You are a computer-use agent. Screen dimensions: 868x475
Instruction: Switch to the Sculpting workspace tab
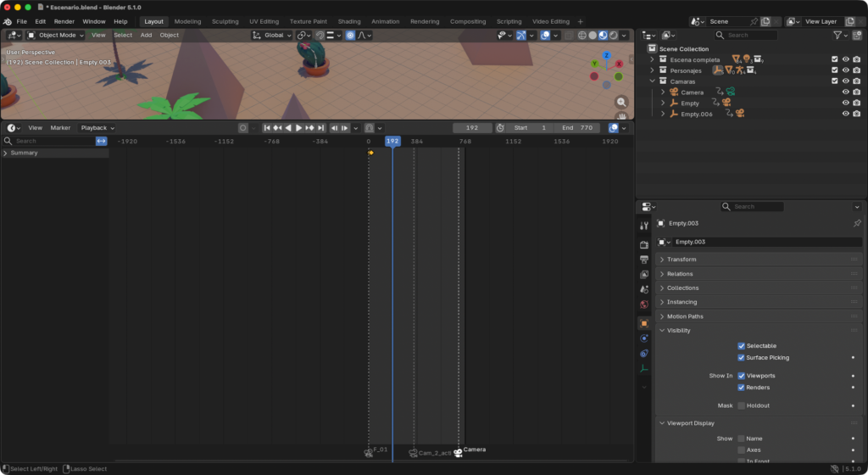click(x=225, y=21)
